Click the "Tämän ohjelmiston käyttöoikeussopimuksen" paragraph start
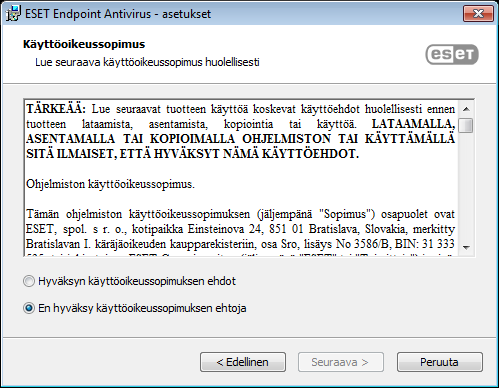The height and width of the screenshot is (388, 499). click(x=138, y=214)
